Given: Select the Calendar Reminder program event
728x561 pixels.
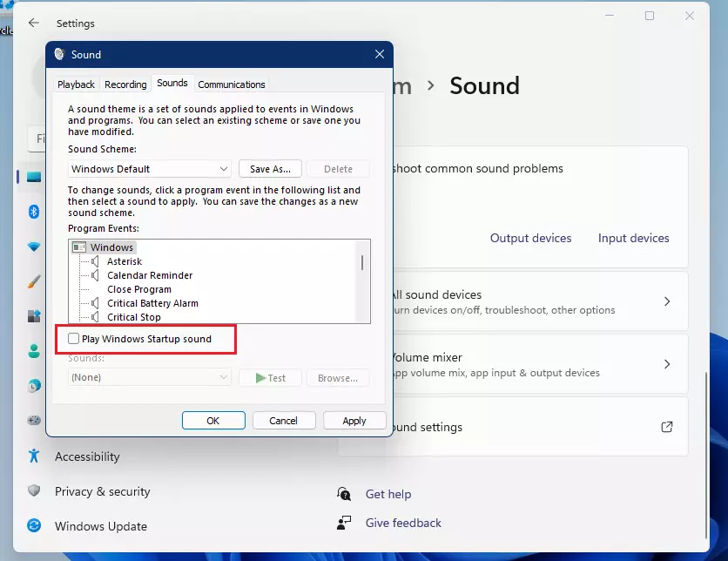Looking at the screenshot, I should click(150, 275).
